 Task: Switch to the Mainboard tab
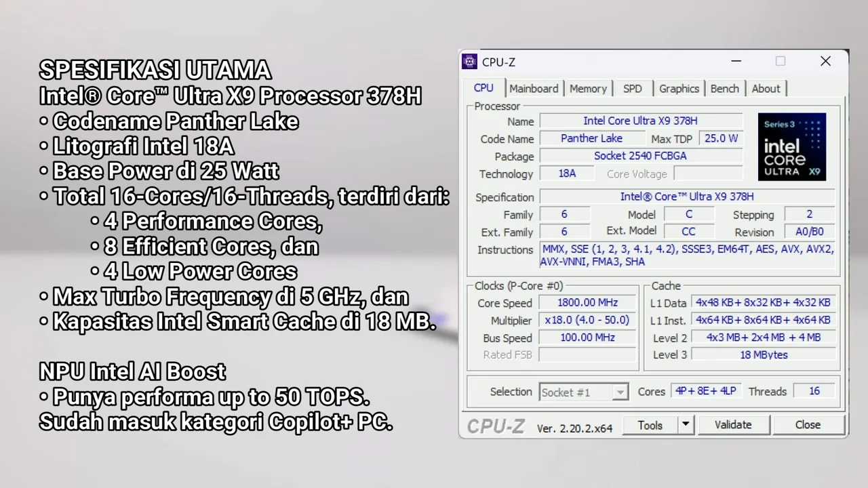pyautogui.click(x=534, y=89)
